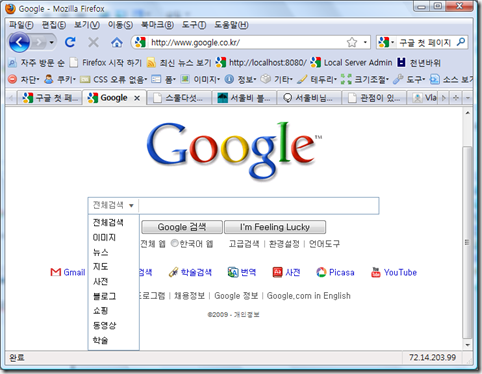Image resolution: width=482 pixels, height=374 pixels.
Task: Open the 쿠키 web developer dropdown
Action: tap(60, 79)
